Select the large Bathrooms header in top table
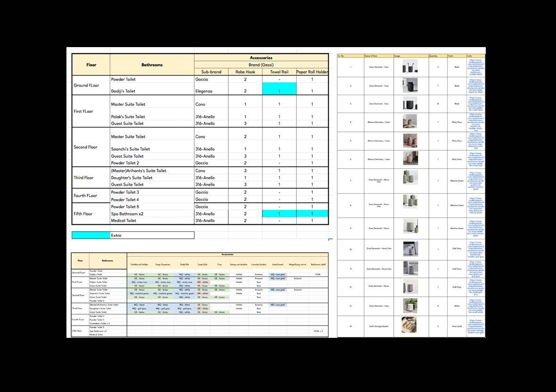This screenshot has width=556, height=392. (152, 65)
